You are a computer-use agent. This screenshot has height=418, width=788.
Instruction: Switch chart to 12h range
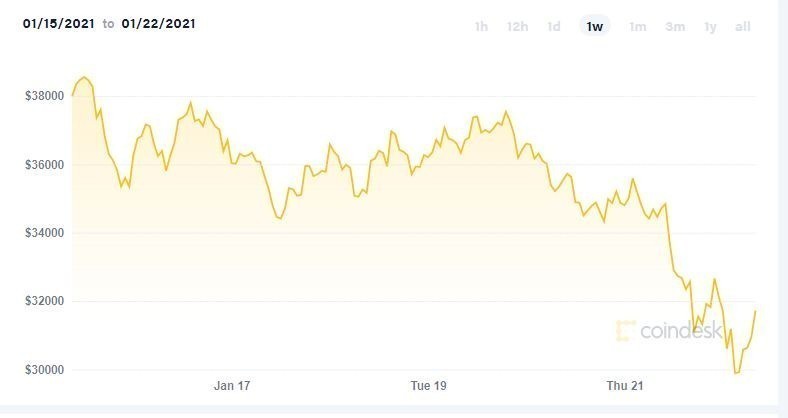(x=517, y=27)
